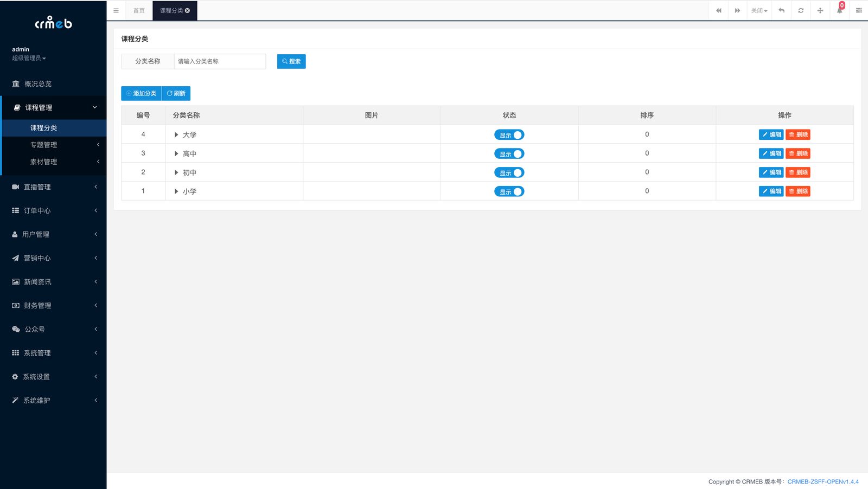Expand the 直播管理 sidebar menu
868x489 pixels.
coord(53,187)
